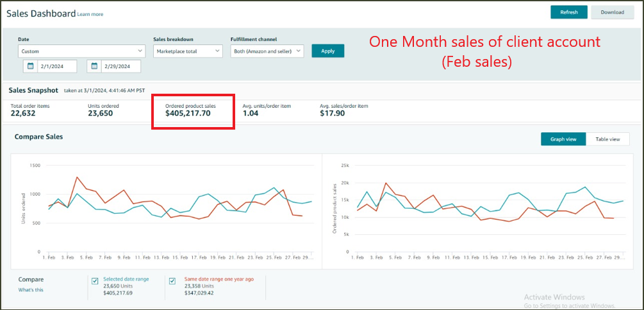Apply the selected filters

327,51
